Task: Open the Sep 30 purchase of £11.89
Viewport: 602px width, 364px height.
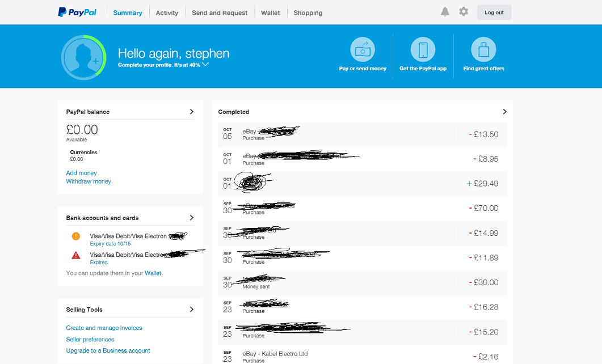Action: (x=362, y=258)
